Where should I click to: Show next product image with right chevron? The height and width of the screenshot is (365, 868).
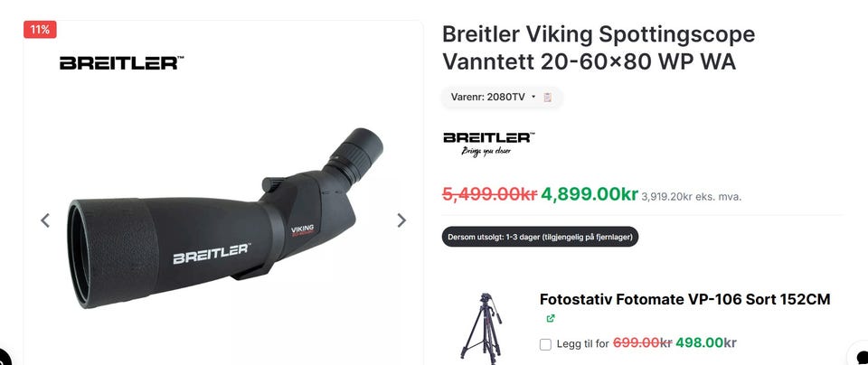(401, 220)
